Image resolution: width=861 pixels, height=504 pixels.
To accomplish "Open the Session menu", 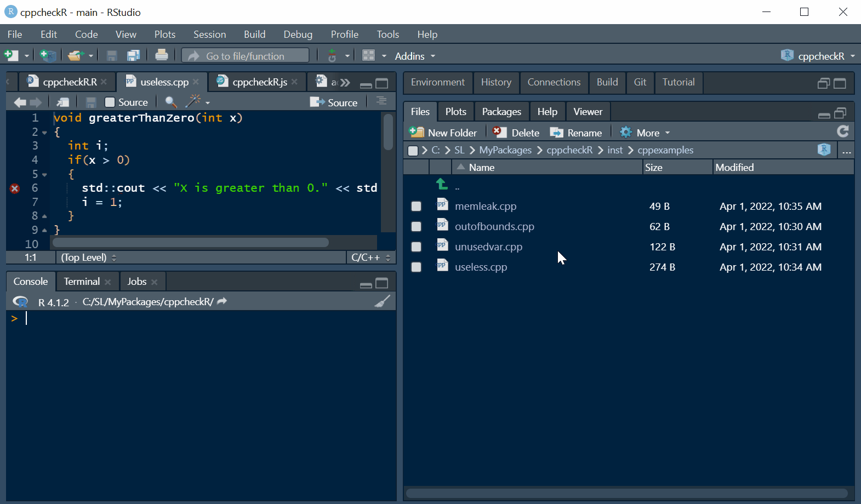I will coord(209,34).
